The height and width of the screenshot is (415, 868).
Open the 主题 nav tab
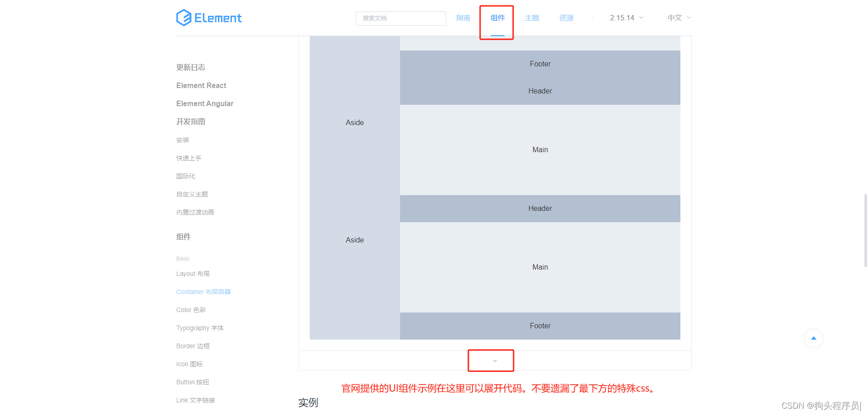point(532,18)
